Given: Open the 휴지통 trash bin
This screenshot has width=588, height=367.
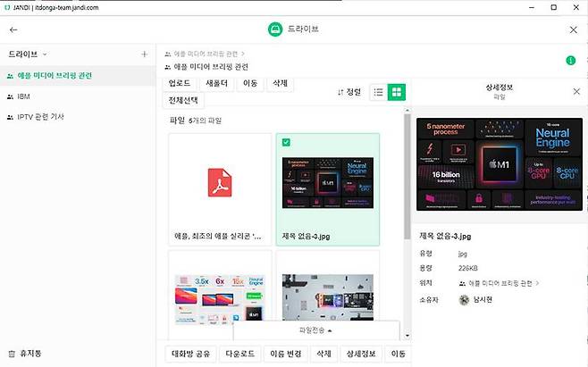Looking at the screenshot, I should 29,354.
